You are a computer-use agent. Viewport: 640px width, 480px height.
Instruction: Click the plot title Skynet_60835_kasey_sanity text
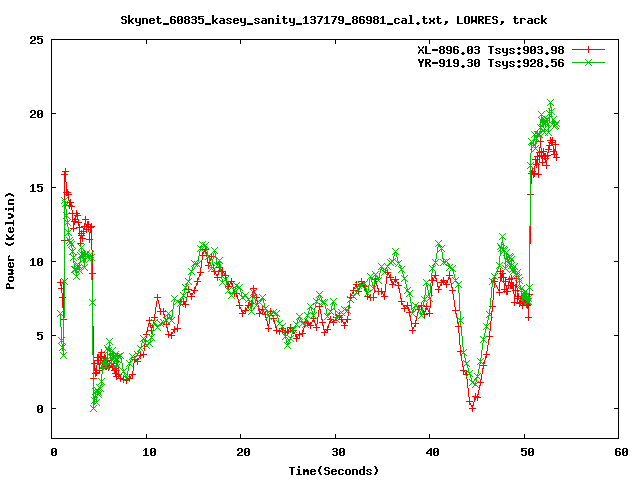pos(333,20)
